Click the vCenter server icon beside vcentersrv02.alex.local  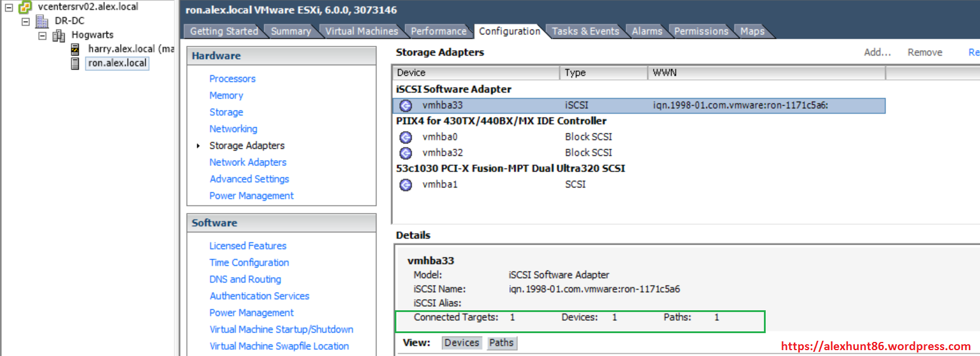(x=25, y=7)
